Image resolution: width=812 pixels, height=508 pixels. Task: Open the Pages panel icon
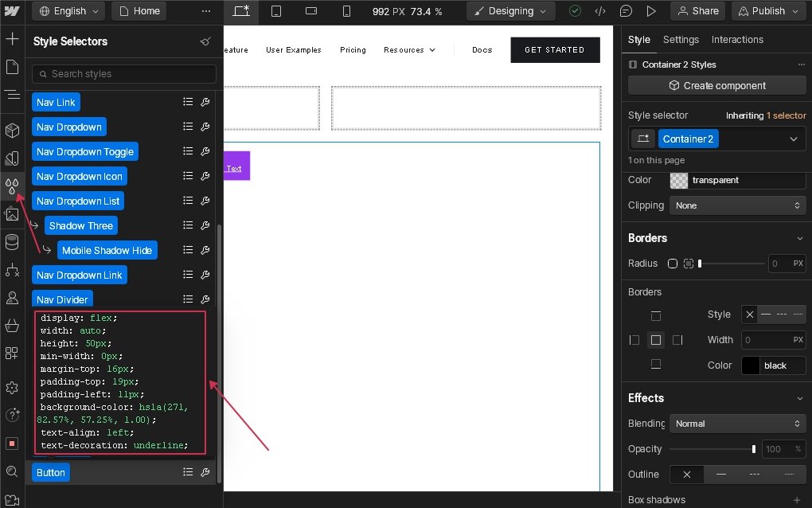[12, 67]
